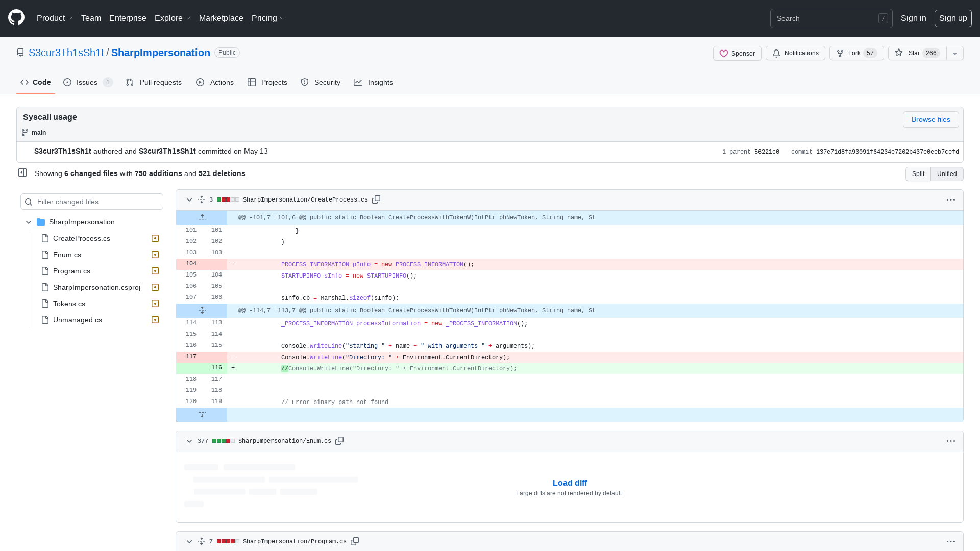Click the file icon next to Tokens.cs
The width and height of the screenshot is (980, 551).
45,304
